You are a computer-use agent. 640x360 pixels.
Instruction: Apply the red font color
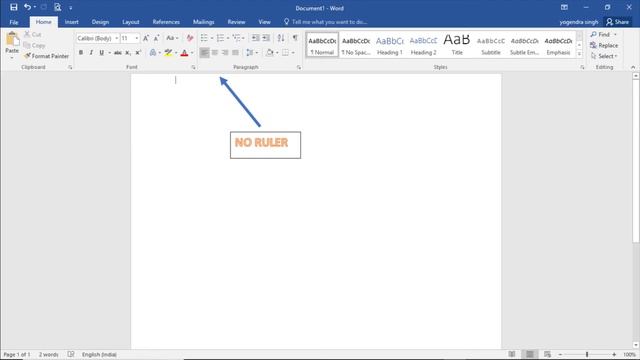click(184, 53)
